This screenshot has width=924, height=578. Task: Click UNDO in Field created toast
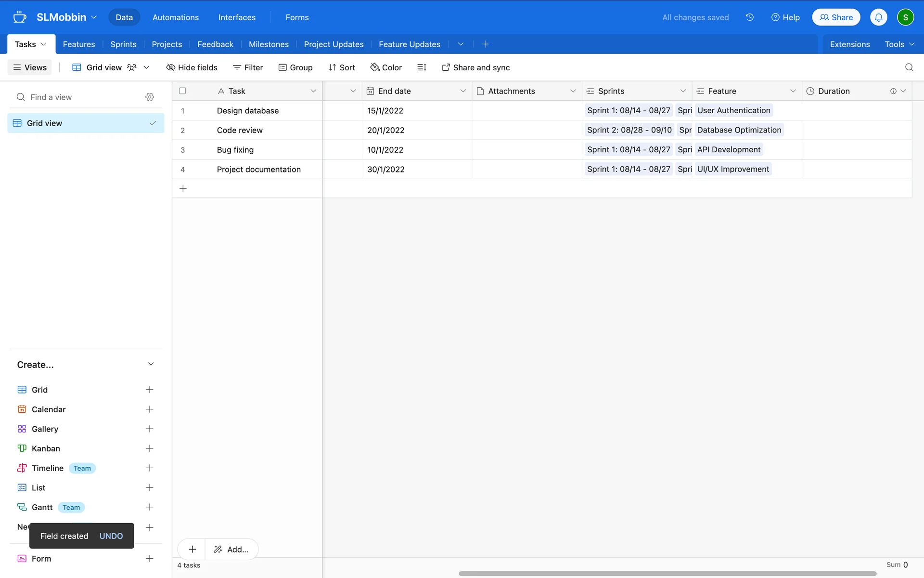pos(111,536)
